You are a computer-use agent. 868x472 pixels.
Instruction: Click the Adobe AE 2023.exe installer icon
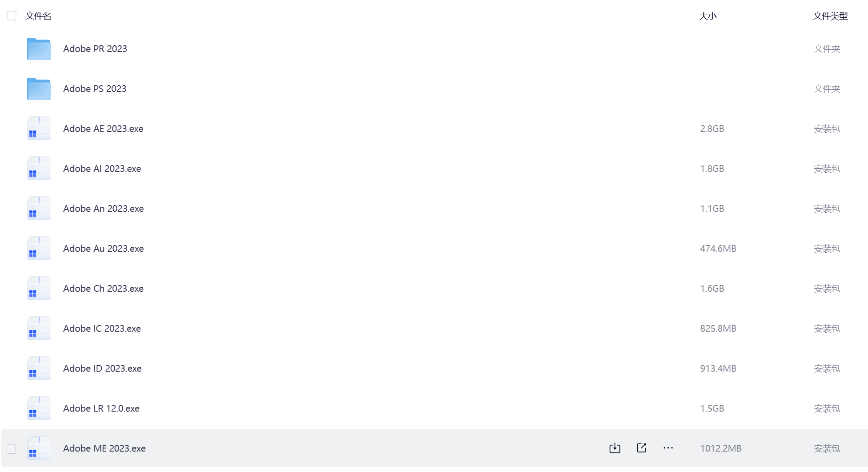pyautogui.click(x=39, y=128)
